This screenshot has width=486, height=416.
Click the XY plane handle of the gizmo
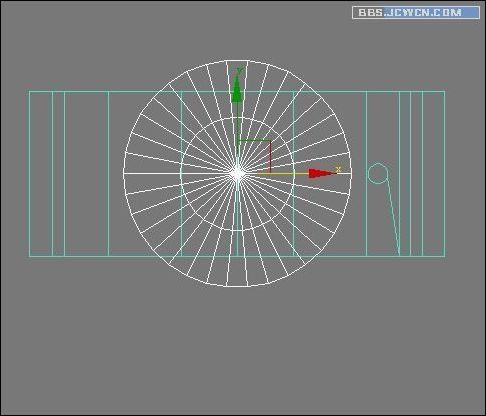pyautogui.click(x=254, y=157)
